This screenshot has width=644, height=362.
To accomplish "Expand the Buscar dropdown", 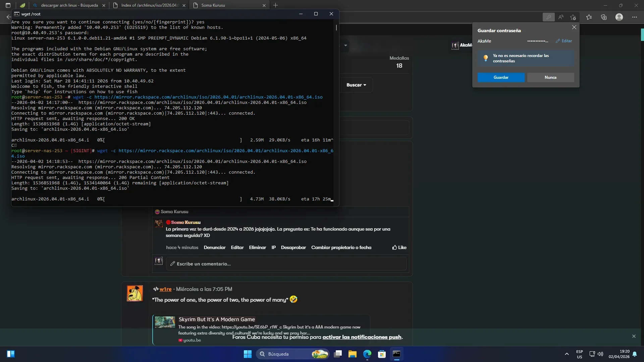I will point(356,85).
